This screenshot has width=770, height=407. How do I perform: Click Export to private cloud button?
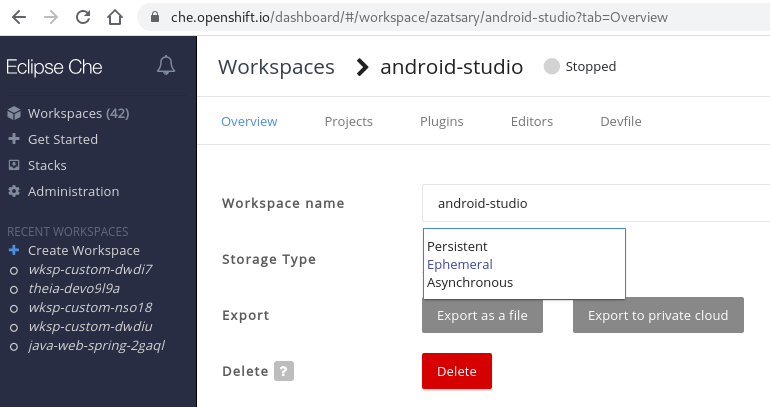[658, 315]
